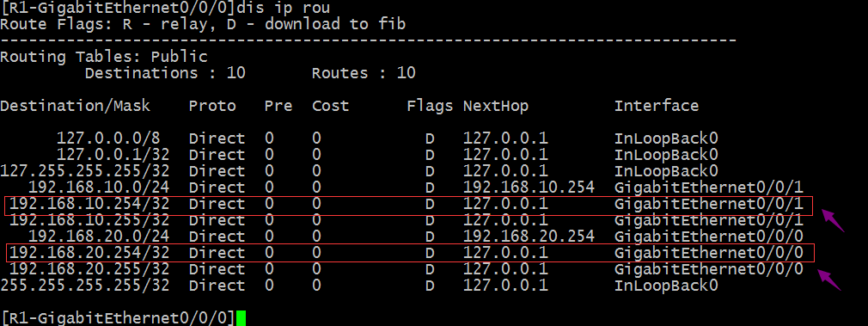Click InLoopBack0 in the 127.255.255.255/32 row
This screenshot has height=326, width=868.
(666, 171)
